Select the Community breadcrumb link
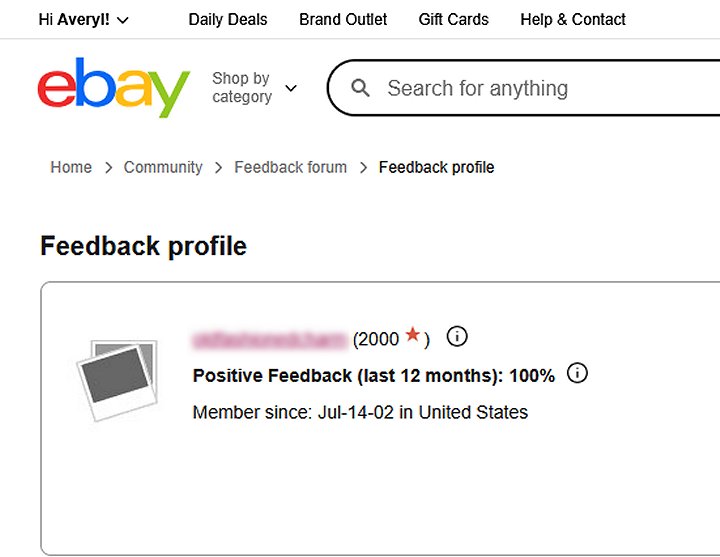 (x=163, y=167)
